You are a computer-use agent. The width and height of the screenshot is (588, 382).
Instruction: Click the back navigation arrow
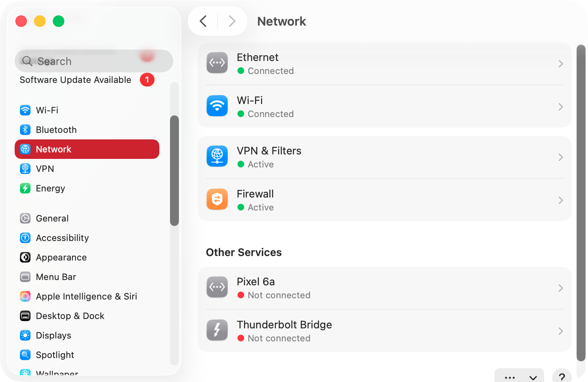tap(203, 21)
